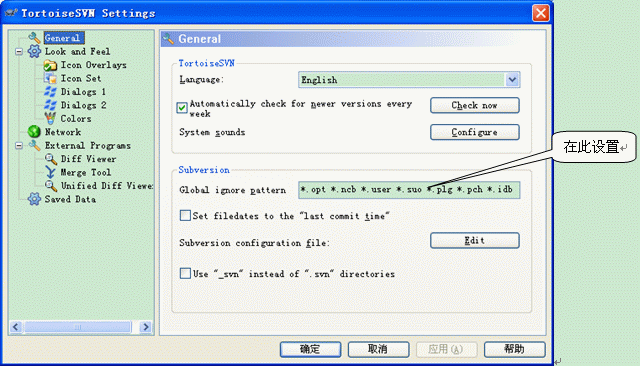Click the tree horizontal scrollbar thumb
640x366 pixels.
78,327
